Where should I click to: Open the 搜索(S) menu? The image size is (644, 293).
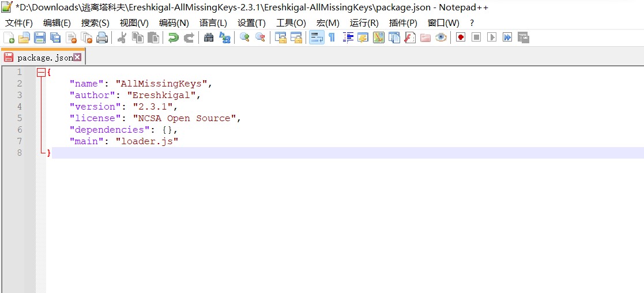pos(95,23)
